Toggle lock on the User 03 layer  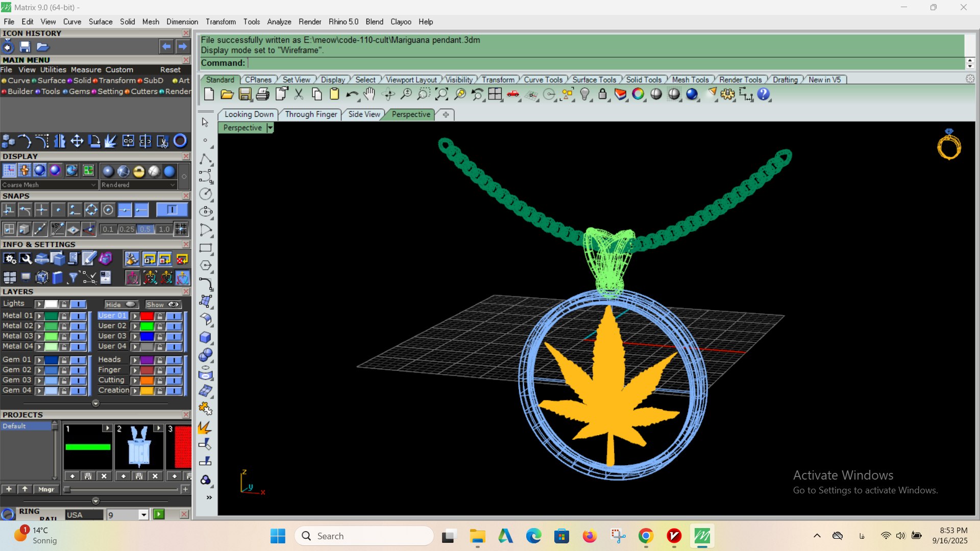(160, 336)
